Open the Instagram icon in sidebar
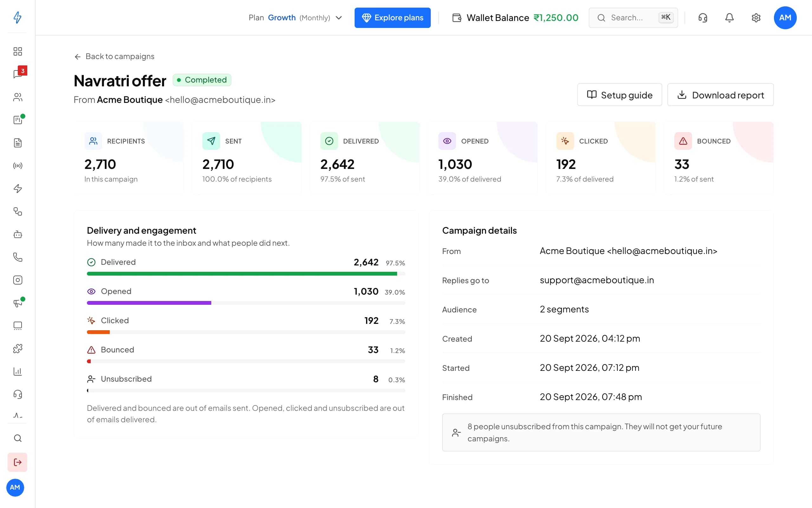 17,280
